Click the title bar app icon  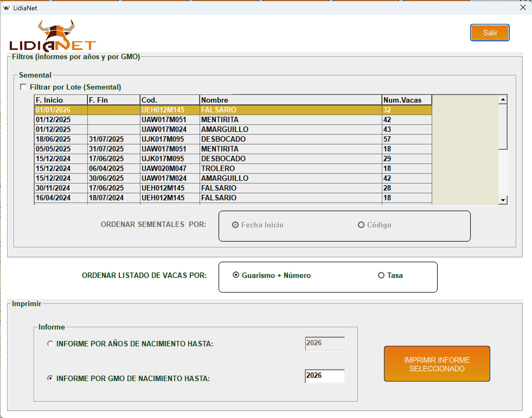tap(7, 8)
